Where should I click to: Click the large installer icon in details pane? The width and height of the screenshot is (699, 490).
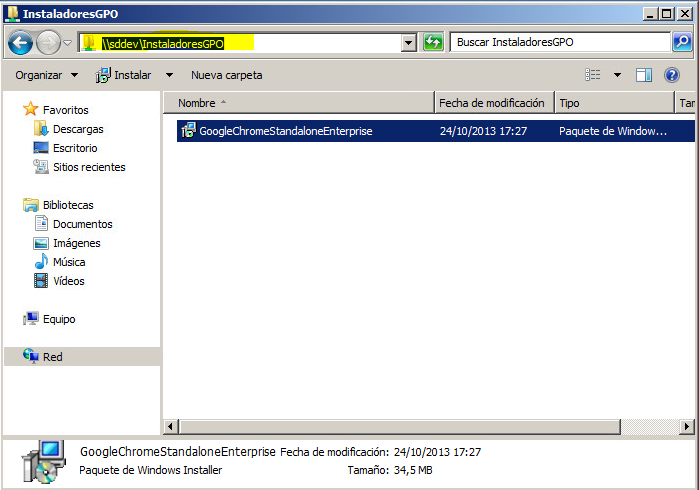(44, 462)
